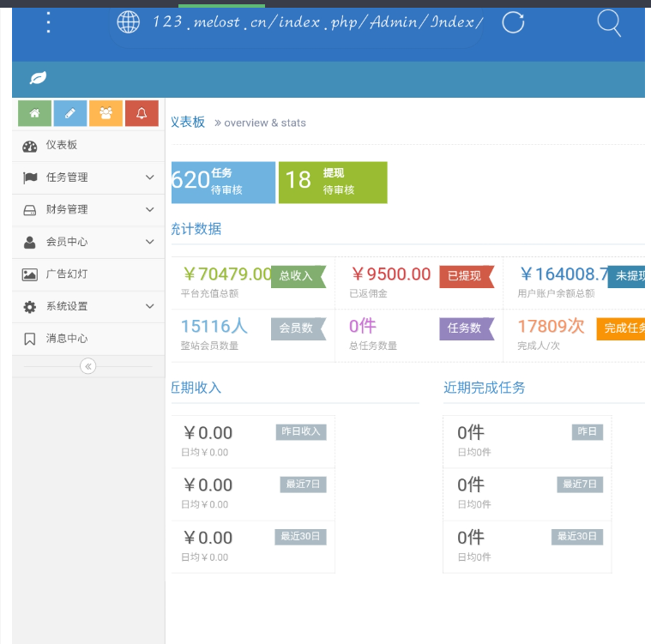Image resolution: width=651 pixels, height=644 pixels.
Task: Click the 统计数据 section heading
Action: [x=196, y=229]
